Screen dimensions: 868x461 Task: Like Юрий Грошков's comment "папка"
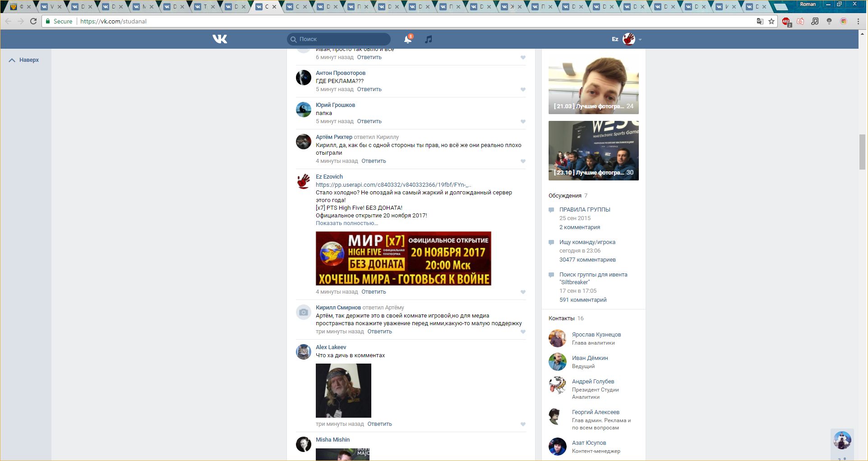click(523, 121)
